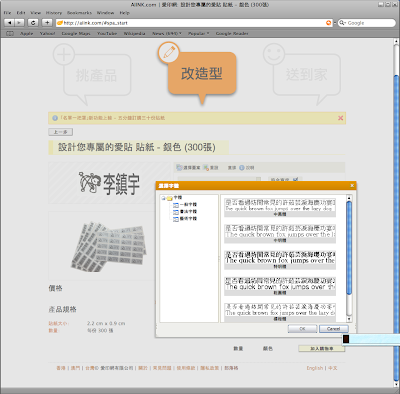Image resolution: width=400 pixels, height=394 pixels.
Task: Open the File menu
Action: (x=7, y=13)
